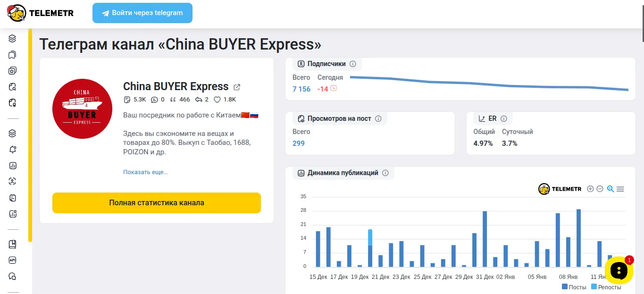Click the light-blue reposts bar segment in chart
Image resolution: width=644 pixels, height=294 pixels.
pyautogui.click(x=370, y=237)
